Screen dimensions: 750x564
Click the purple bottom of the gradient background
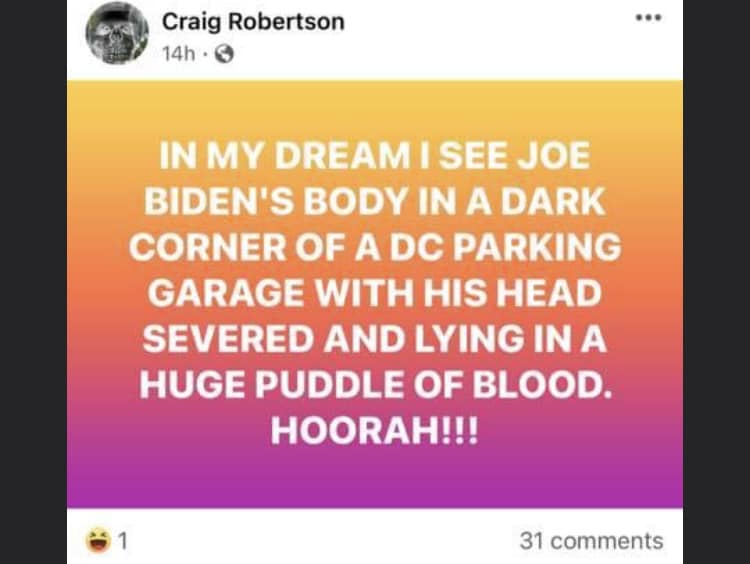pyautogui.click(x=375, y=483)
